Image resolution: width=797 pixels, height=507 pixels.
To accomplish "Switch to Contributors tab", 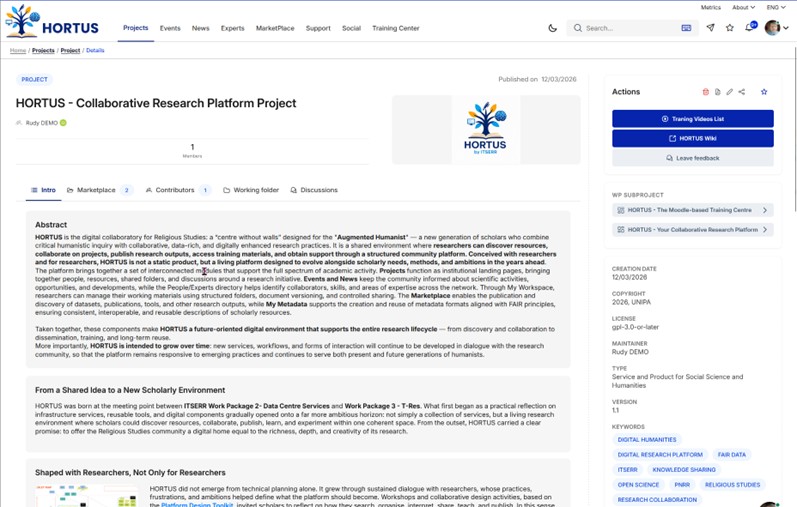I will (x=178, y=190).
